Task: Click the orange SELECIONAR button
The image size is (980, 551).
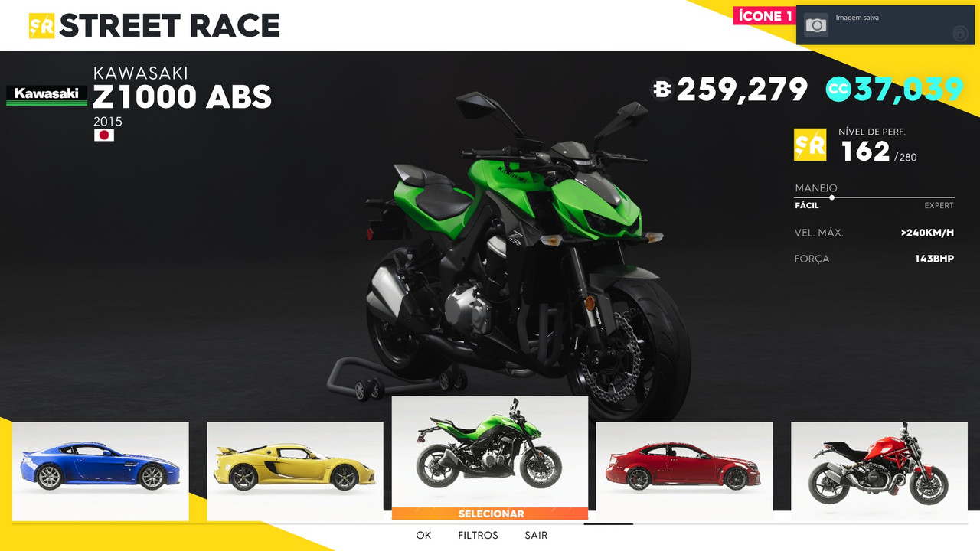Action: pyautogui.click(x=490, y=514)
